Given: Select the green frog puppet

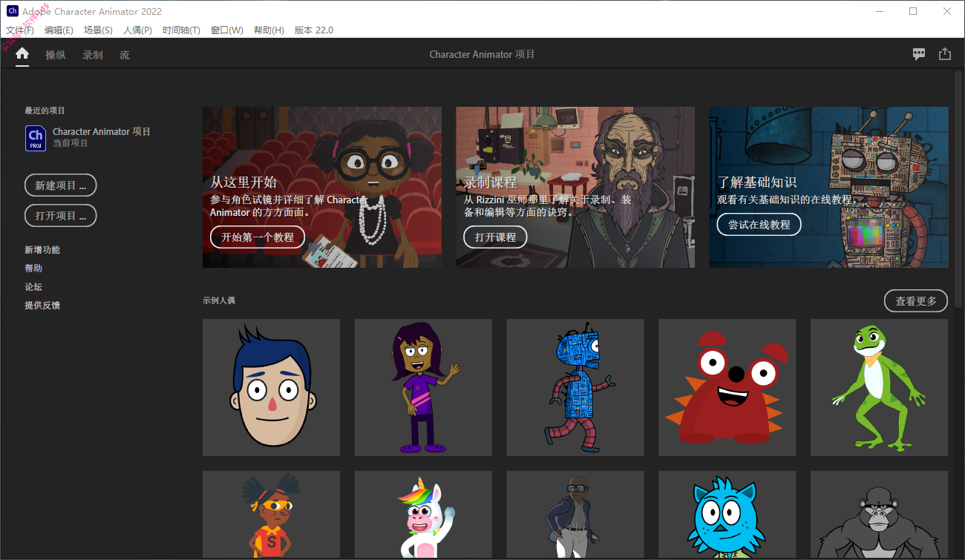Looking at the screenshot, I should pos(879,387).
